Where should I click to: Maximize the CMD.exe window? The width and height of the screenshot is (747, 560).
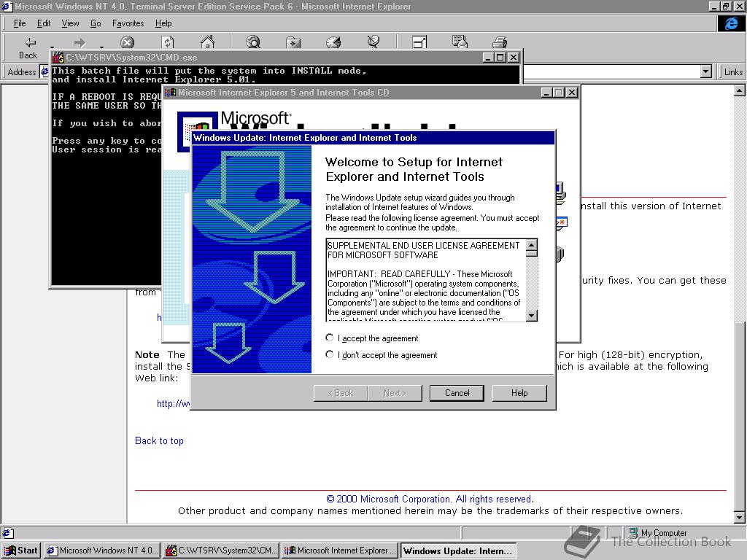500,57
